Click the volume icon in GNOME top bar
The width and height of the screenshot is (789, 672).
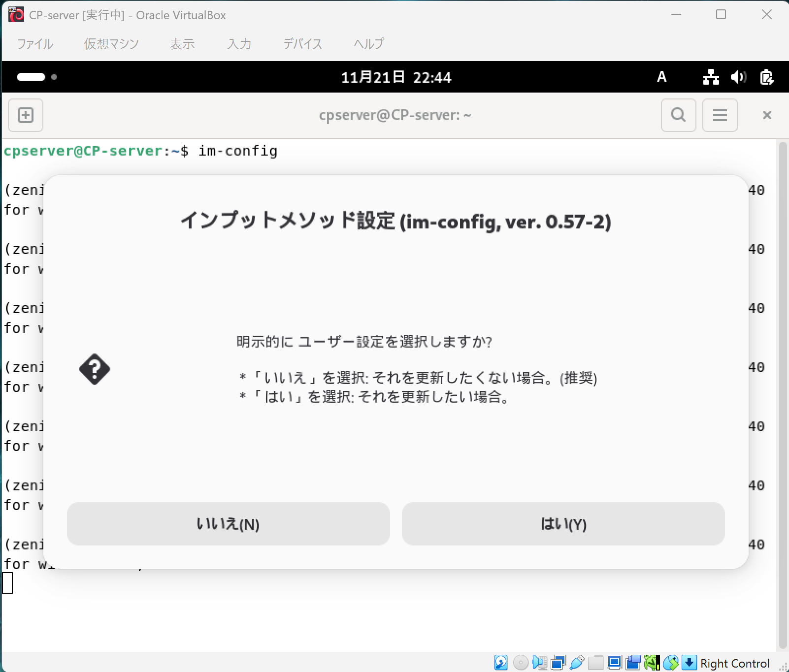coord(738,77)
